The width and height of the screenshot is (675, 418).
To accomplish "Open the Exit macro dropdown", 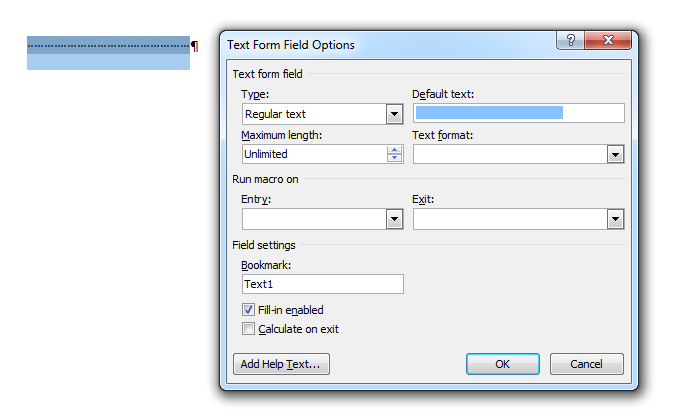I will coord(615,219).
